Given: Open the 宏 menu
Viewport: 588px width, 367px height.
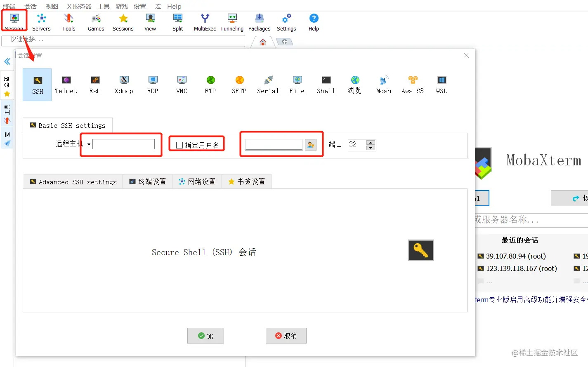Looking at the screenshot, I should [x=158, y=6].
